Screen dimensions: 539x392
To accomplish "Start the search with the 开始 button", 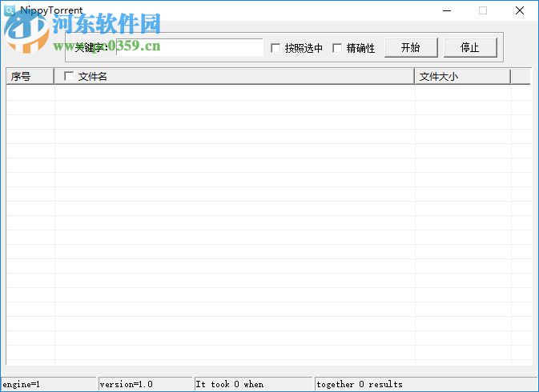I will pos(411,47).
